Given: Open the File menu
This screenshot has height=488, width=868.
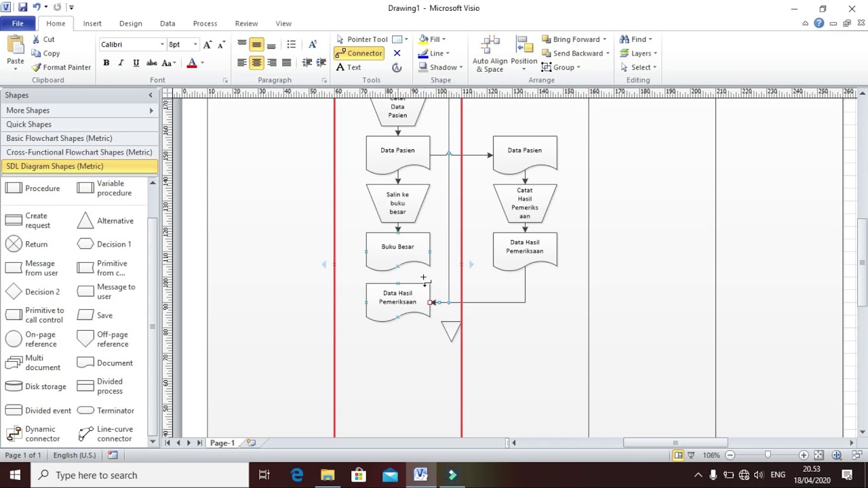Looking at the screenshot, I should tap(18, 24).
